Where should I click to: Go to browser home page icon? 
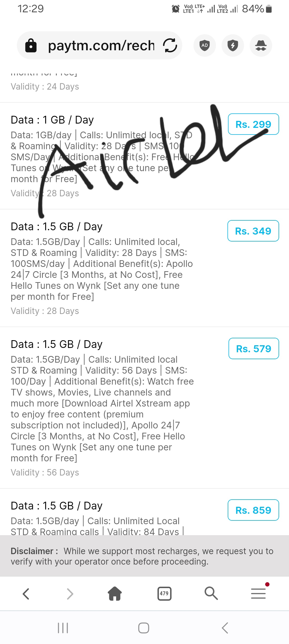tap(115, 594)
